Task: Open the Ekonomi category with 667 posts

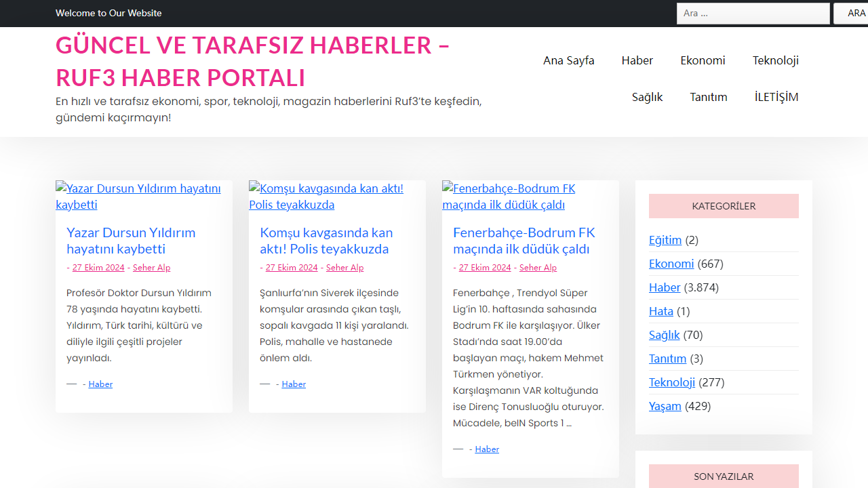Action: (x=671, y=264)
